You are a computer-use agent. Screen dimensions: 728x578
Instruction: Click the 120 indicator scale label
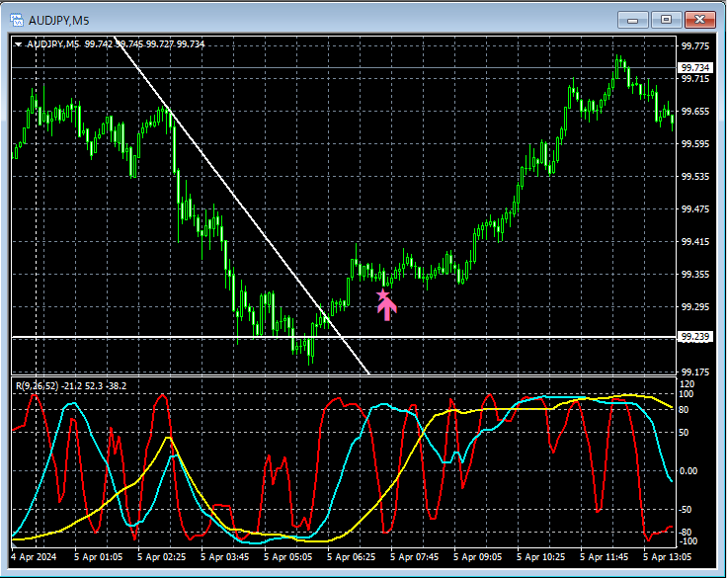click(x=687, y=384)
